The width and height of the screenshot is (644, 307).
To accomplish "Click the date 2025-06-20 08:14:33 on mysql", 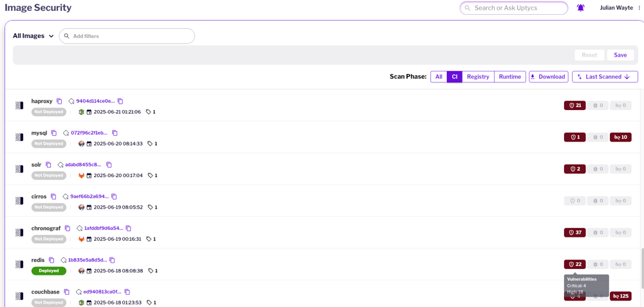I will pos(118,144).
